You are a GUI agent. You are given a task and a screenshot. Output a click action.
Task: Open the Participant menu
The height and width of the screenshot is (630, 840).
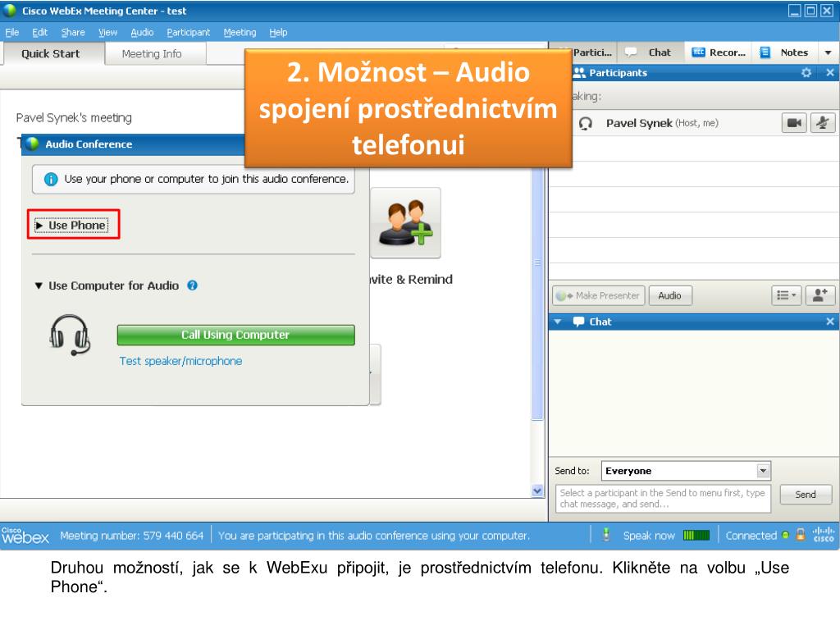pos(189,33)
